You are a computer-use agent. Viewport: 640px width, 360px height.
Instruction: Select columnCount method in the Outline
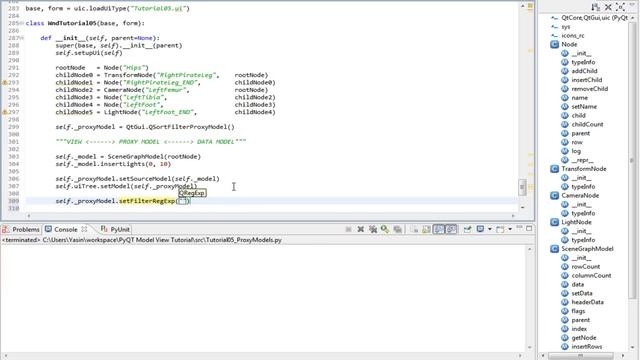click(591, 276)
